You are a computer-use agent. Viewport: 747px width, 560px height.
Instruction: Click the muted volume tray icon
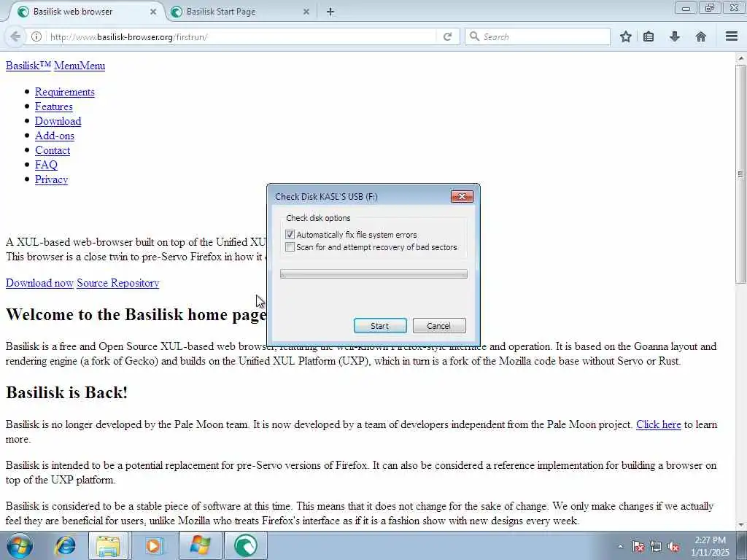pyautogui.click(x=673, y=547)
